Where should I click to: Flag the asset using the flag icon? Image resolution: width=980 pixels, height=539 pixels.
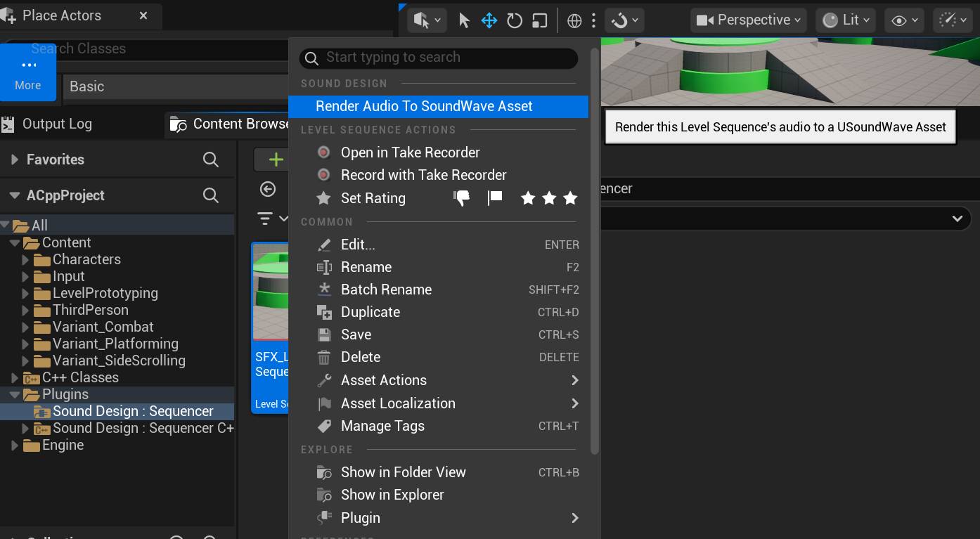495,198
